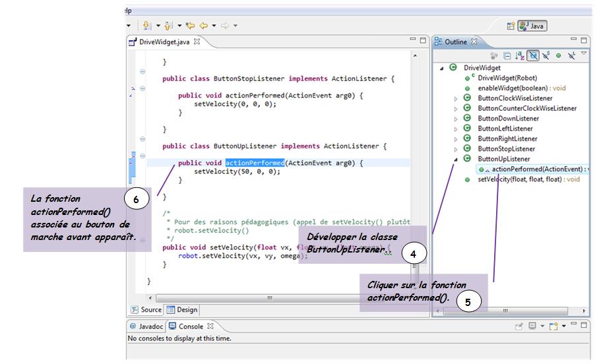The image size is (601, 364).
Task: Click Last Edit Location toolbar icon
Action: (190, 26)
